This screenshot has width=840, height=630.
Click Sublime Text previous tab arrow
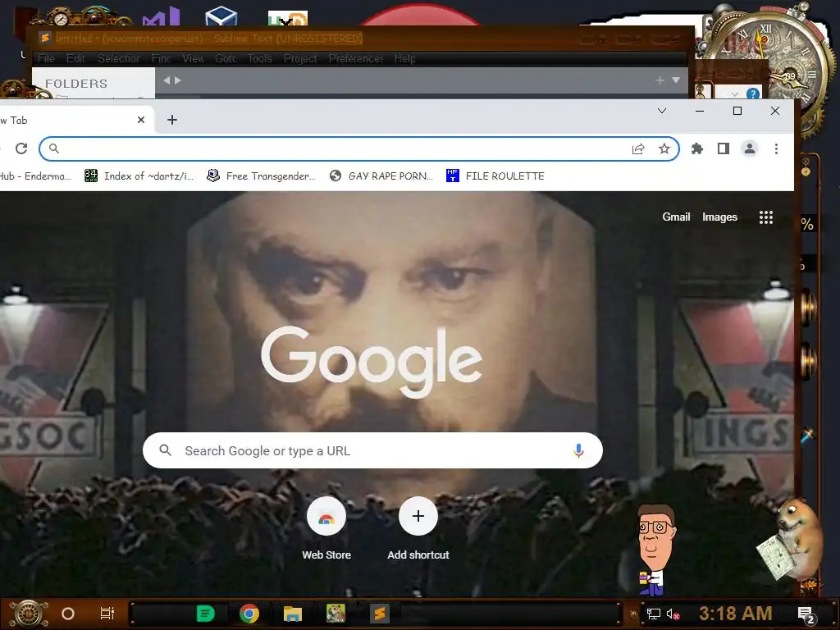click(166, 80)
